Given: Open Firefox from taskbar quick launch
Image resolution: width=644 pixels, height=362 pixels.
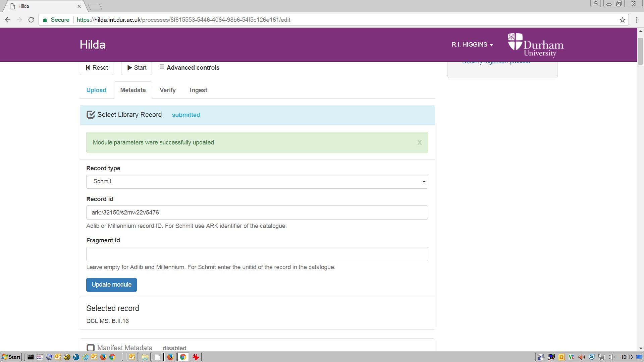Looking at the screenshot, I should pyautogui.click(x=103, y=357).
